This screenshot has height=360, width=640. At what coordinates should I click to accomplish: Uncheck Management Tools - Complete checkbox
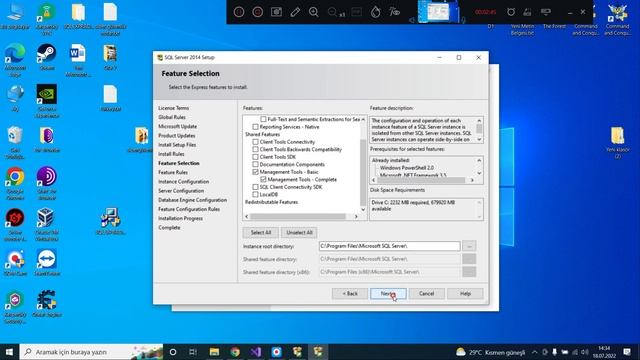(x=263, y=179)
